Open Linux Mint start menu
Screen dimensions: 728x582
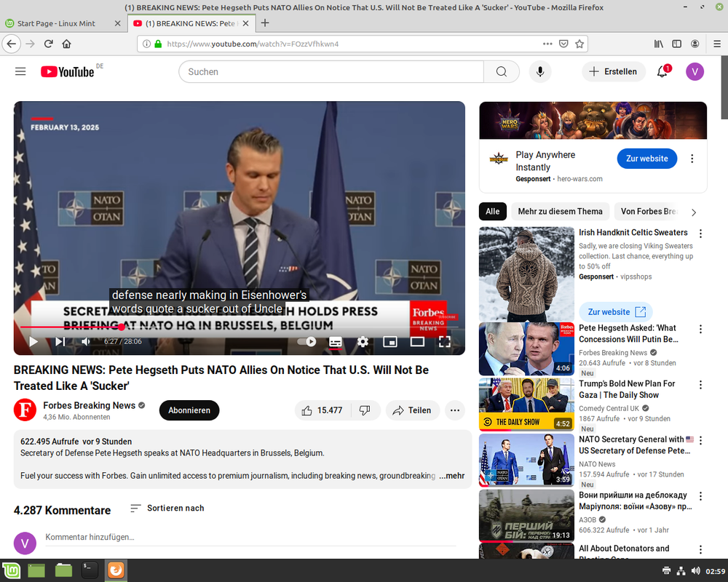(x=11, y=570)
